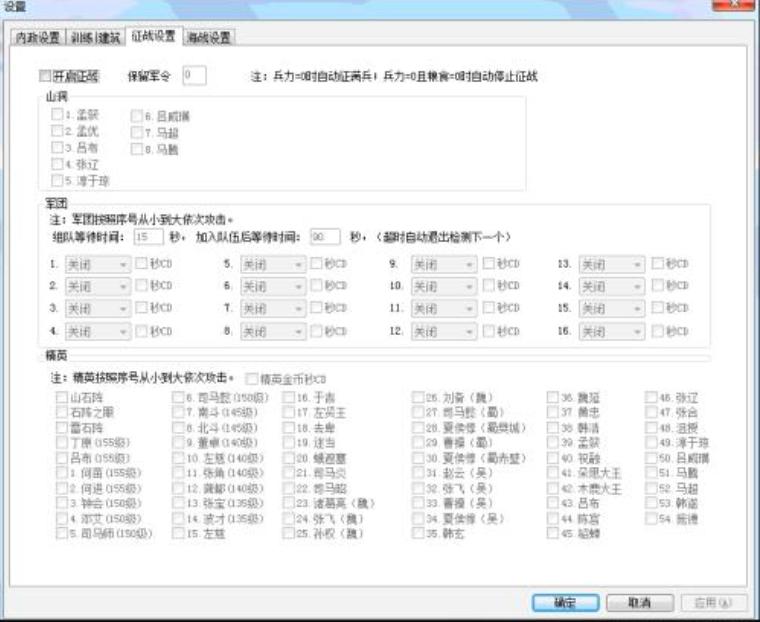The image size is (760, 622).
Task: Click the 取消 button
Action: coord(640,603)
